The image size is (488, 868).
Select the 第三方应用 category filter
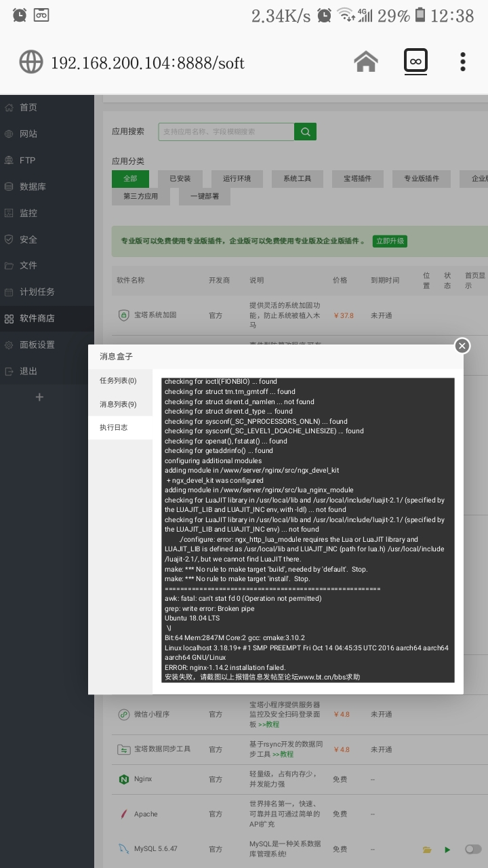pos(140,196)
